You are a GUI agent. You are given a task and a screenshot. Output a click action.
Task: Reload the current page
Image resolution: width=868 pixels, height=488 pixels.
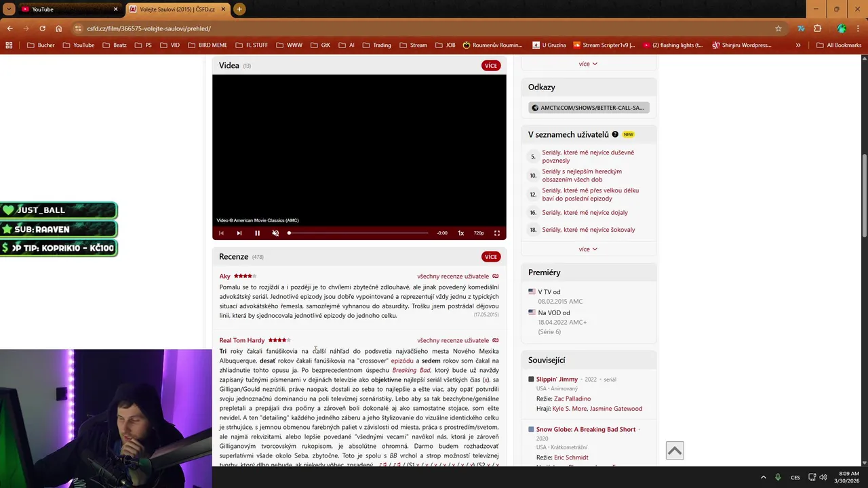(42, 28)
